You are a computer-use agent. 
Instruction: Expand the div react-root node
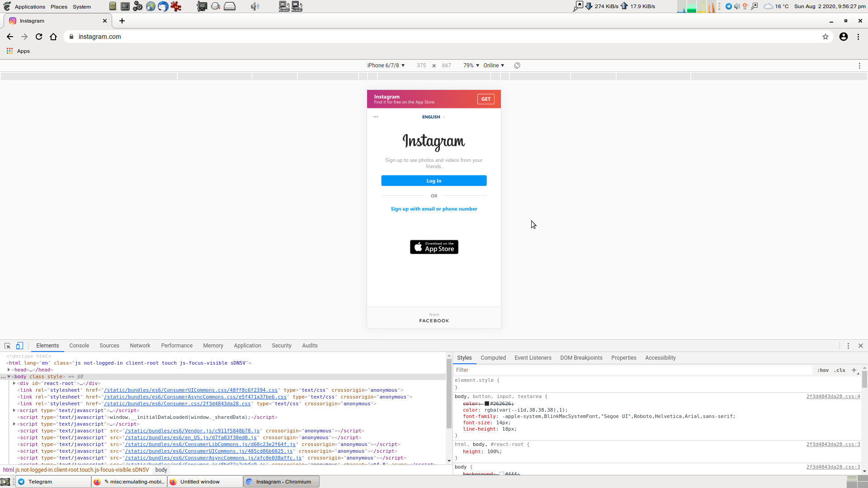(x=14, y=383)
